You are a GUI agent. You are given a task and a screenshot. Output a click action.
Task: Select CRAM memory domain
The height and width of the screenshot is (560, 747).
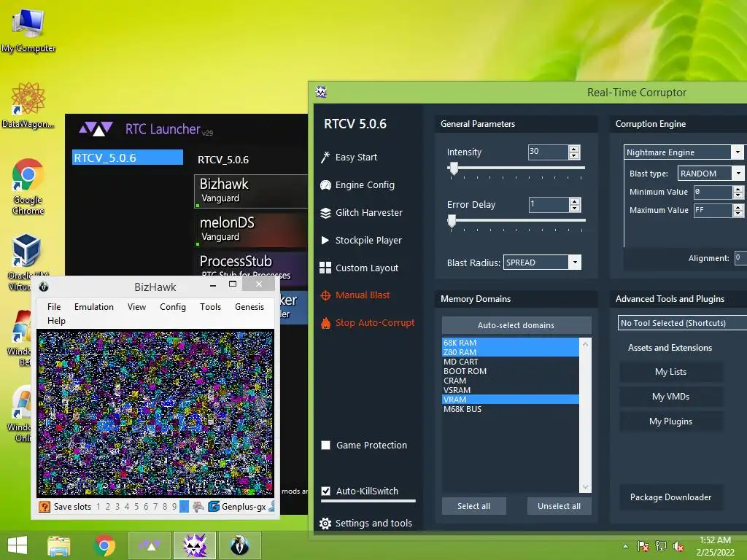(x=510, y=381)
